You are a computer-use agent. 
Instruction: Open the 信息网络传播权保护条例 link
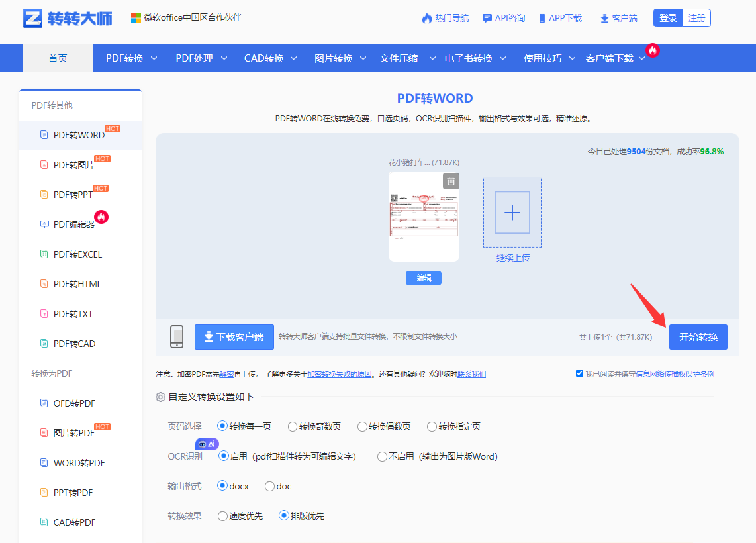pos(675,374)
